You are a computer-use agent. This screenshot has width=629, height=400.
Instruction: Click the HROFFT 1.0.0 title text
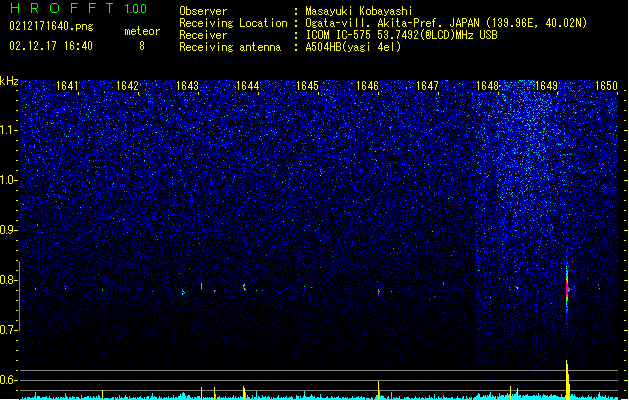(79, 8)
